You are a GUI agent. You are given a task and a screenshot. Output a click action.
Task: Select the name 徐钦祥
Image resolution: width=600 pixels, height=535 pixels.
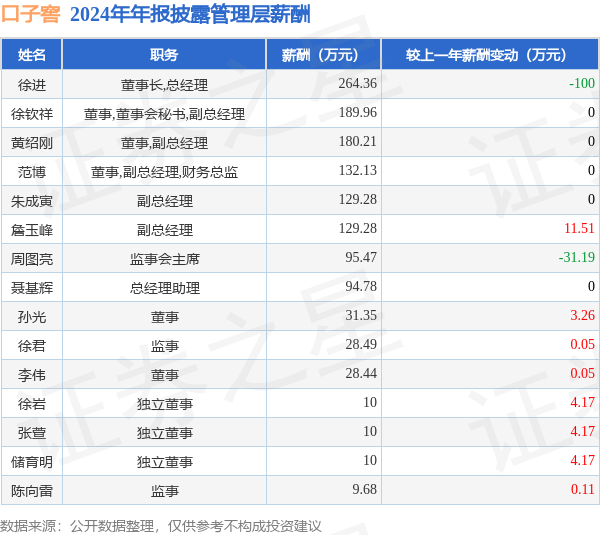tap(32, 114)
